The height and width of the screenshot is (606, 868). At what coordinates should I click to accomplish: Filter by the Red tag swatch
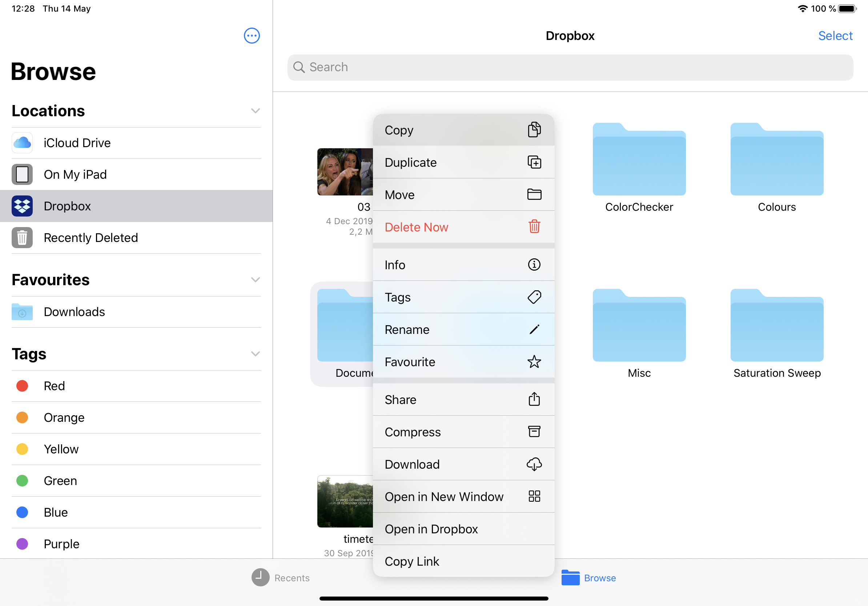[x=22, y=386]
